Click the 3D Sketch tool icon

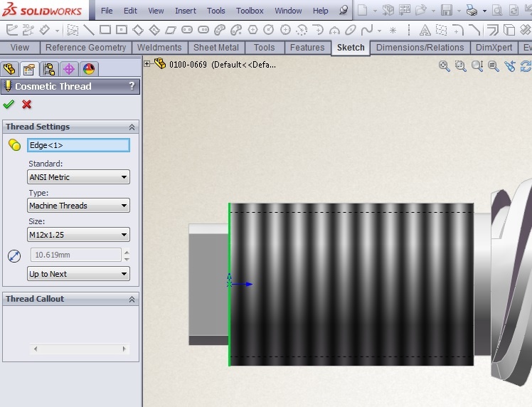[x=28, y=30]
